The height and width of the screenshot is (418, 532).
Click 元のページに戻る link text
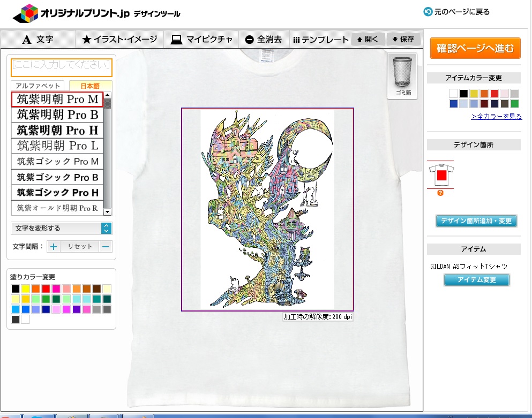coord(462,12)
